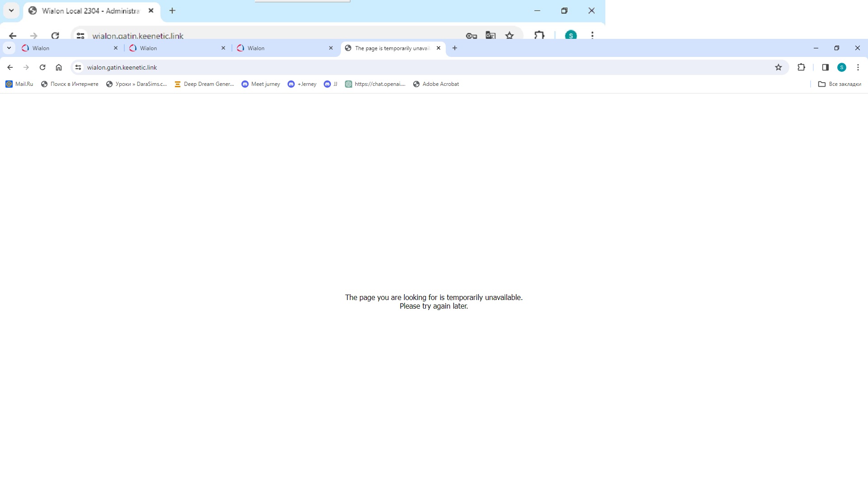Switch to the first Wialon tab
Screen dimensions: 868x488
point(68,48)
